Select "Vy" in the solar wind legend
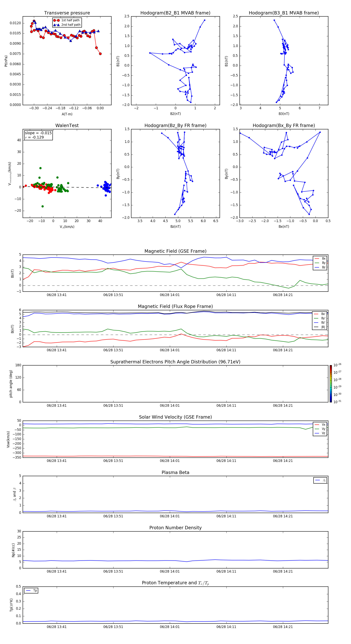This screenshot has height=644, width=351. click(320, 429)
